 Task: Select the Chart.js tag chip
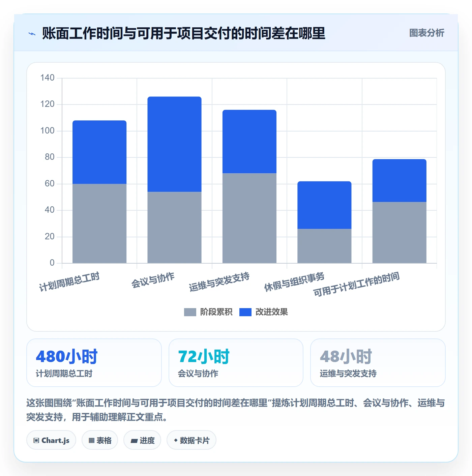(x=51, y=440)
